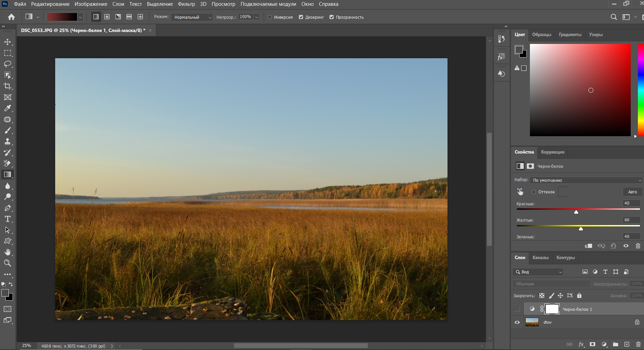Open the Вид filter dropdown in Layers panel
Viewport: 644px width, 350px height.
click(537, 272)
